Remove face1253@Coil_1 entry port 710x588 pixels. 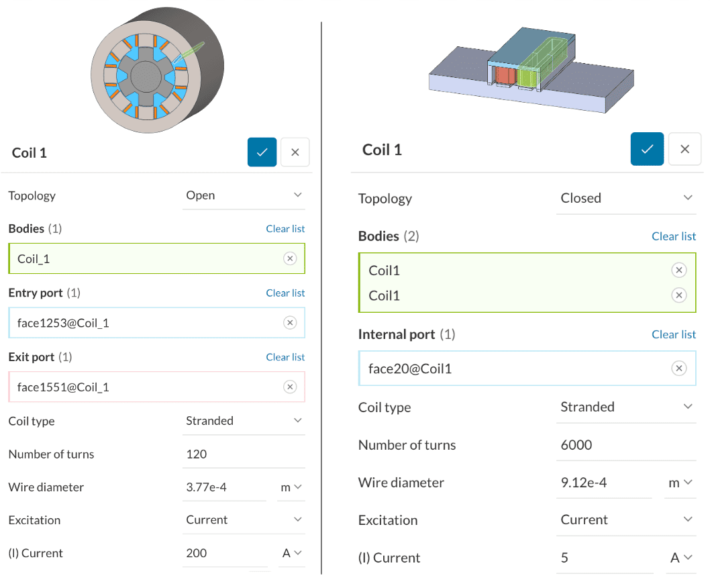[x=290, y=323]
